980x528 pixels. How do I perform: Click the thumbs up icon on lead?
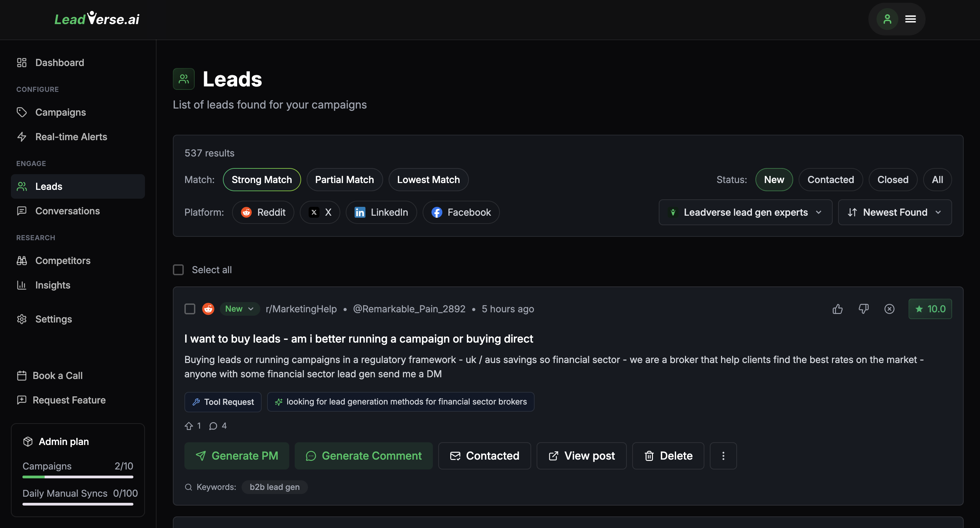(837, 309)
